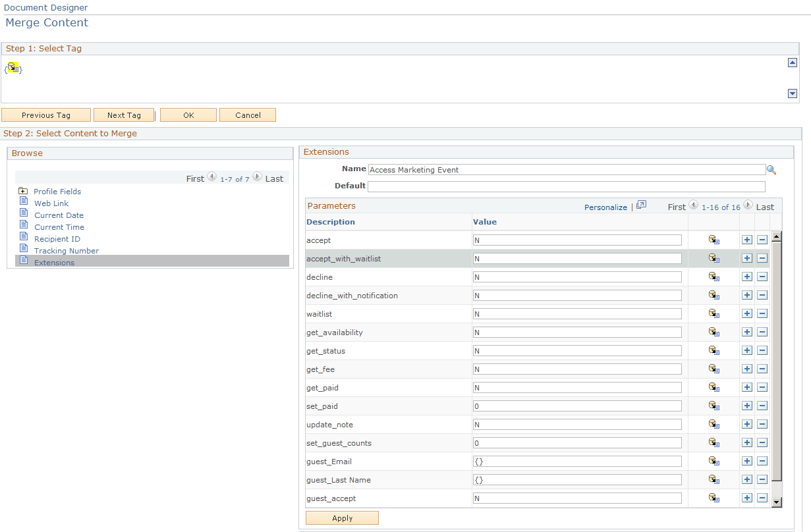
Task: Click the tag select icon on the accept row
Action: pos(714,240)
